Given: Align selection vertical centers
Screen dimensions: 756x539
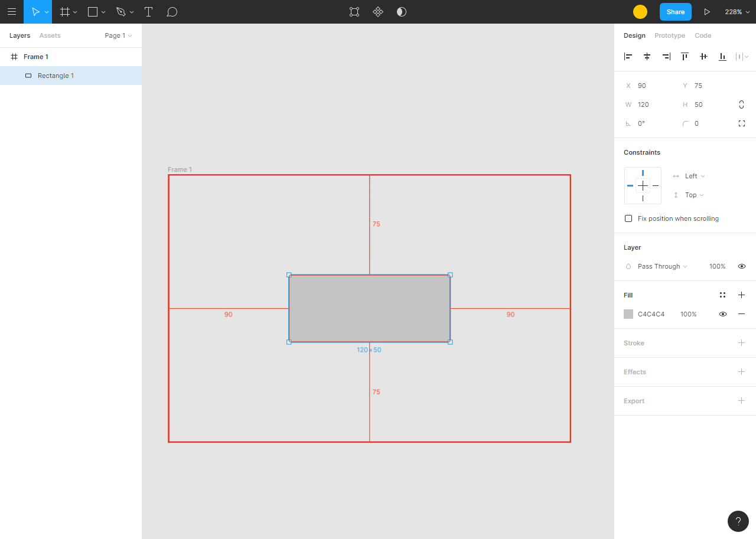Looking at the screenshot, I should (x=704, y=57).
